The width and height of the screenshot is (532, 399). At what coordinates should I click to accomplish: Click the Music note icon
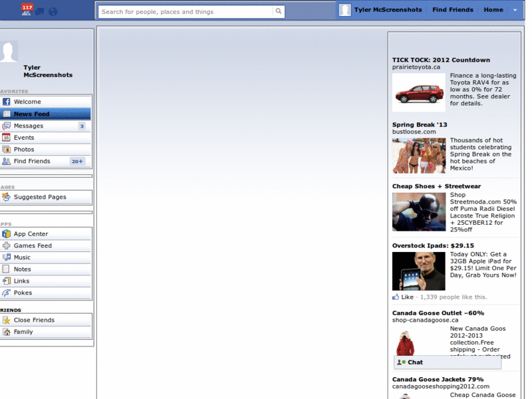6,257
